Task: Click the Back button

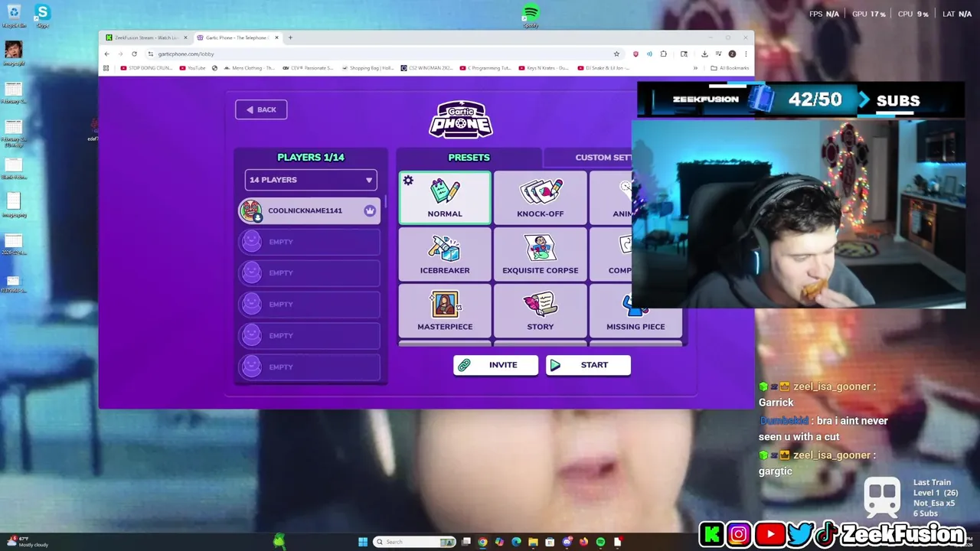Action: tap(261, 109)
